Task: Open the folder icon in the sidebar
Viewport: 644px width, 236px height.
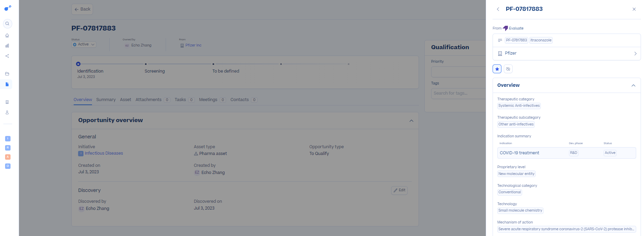Action: click(x=7, y=74)
